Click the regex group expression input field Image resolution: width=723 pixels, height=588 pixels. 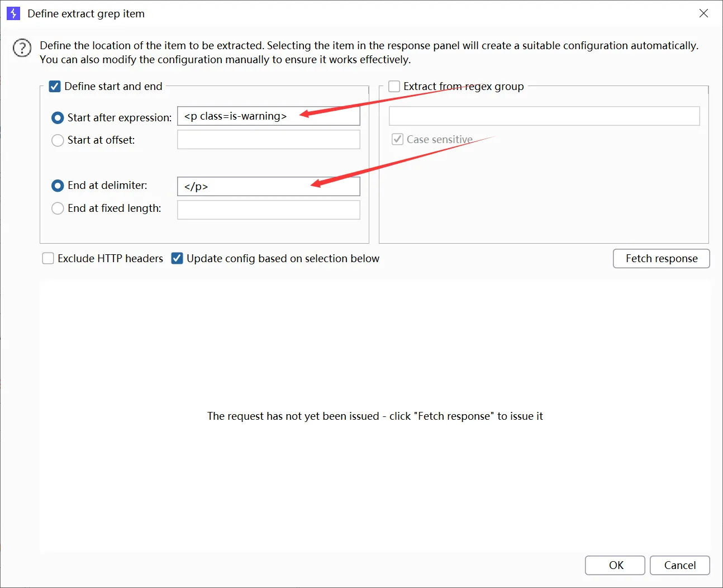(x=544, y=116)
